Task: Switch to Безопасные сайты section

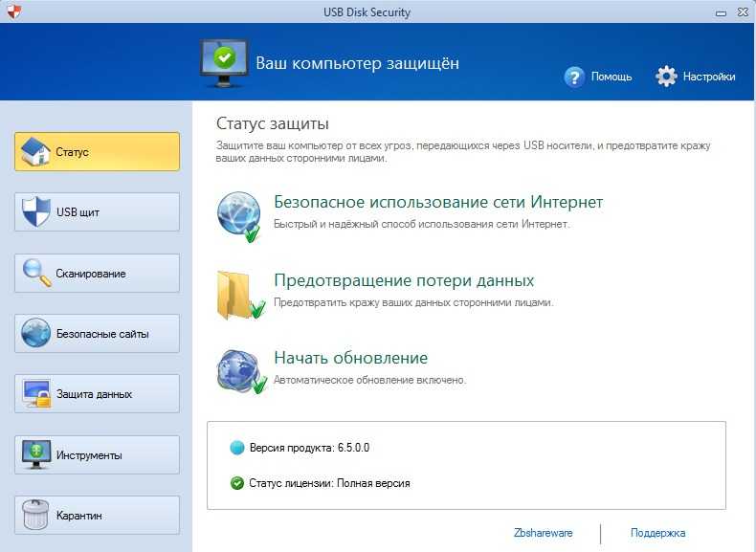Action: pos(97,334)
